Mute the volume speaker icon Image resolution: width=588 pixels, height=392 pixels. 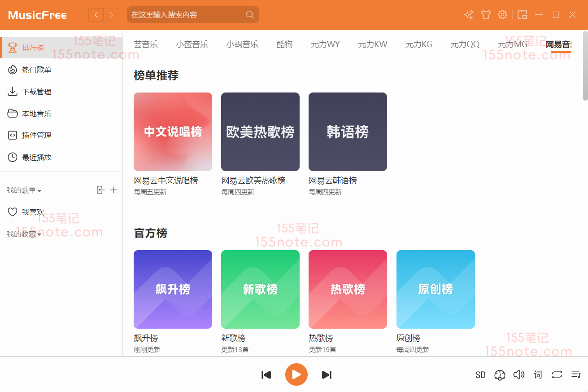(x=519, y=374)
